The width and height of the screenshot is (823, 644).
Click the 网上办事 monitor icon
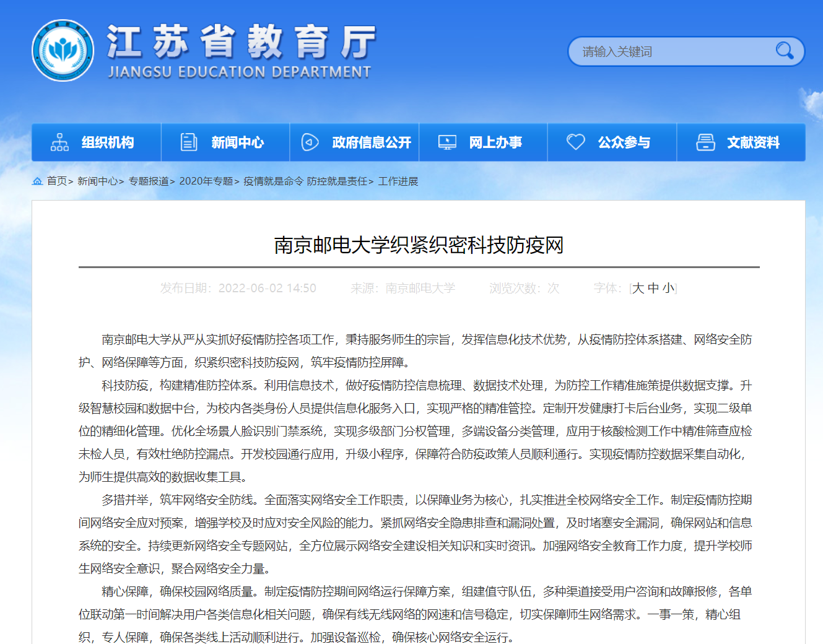pos(447,142)
